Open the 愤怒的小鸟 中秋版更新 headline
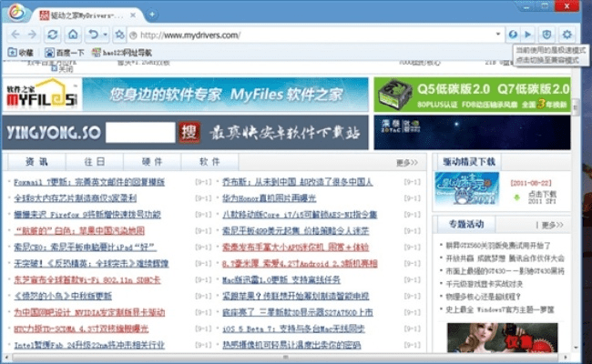 coord(63,296)
